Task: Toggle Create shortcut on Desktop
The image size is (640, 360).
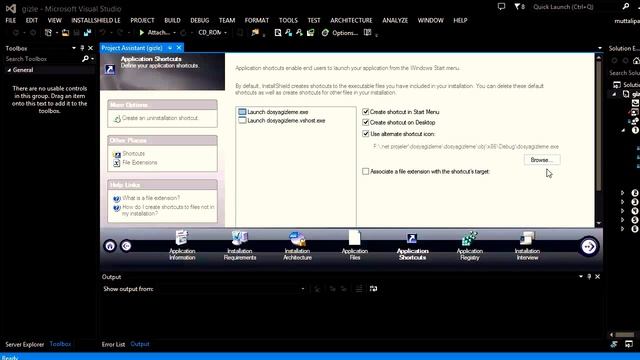Action: (366, 122)
